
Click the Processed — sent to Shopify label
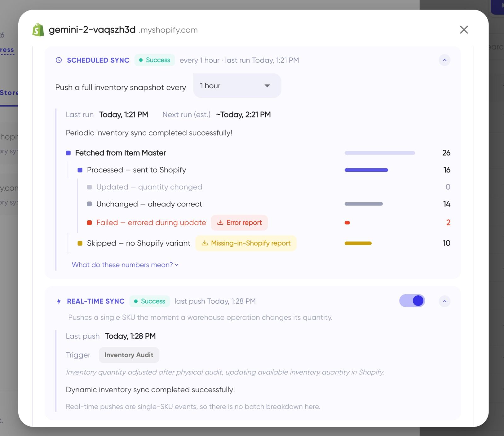point(136,170)
